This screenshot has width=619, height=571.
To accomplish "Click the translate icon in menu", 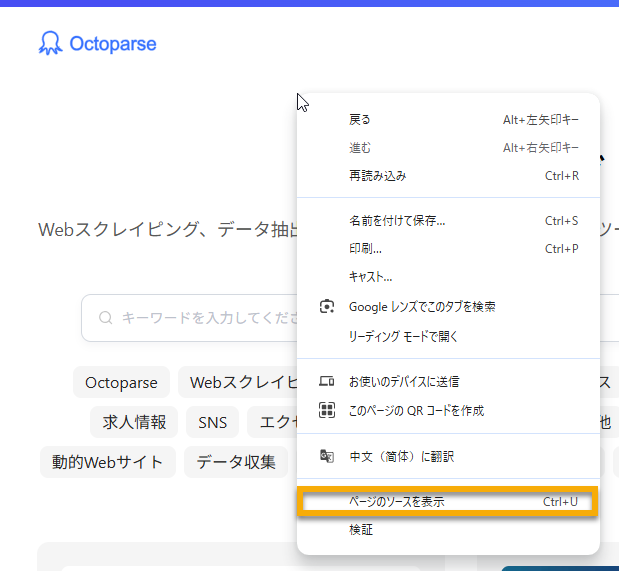I will point(326,456).
